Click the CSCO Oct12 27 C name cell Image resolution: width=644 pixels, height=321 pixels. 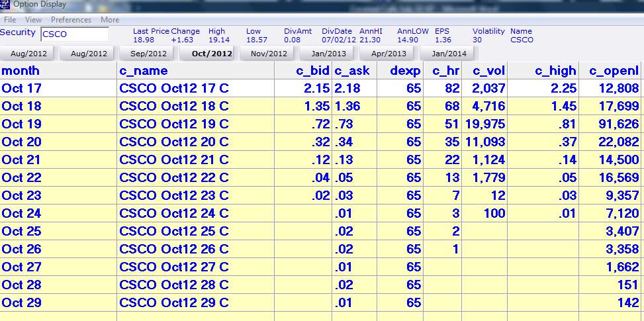coord(195,267)
